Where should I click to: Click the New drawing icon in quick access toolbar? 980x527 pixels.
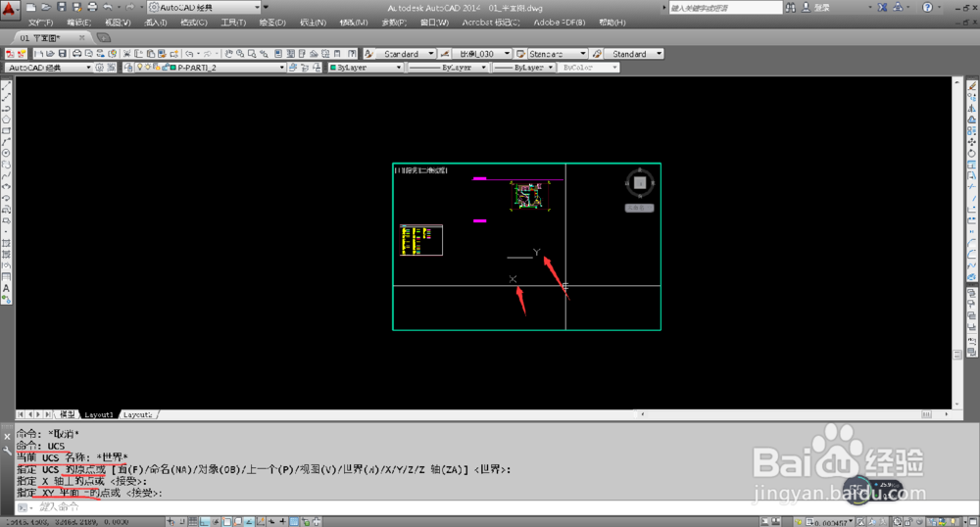pos(30,8)
